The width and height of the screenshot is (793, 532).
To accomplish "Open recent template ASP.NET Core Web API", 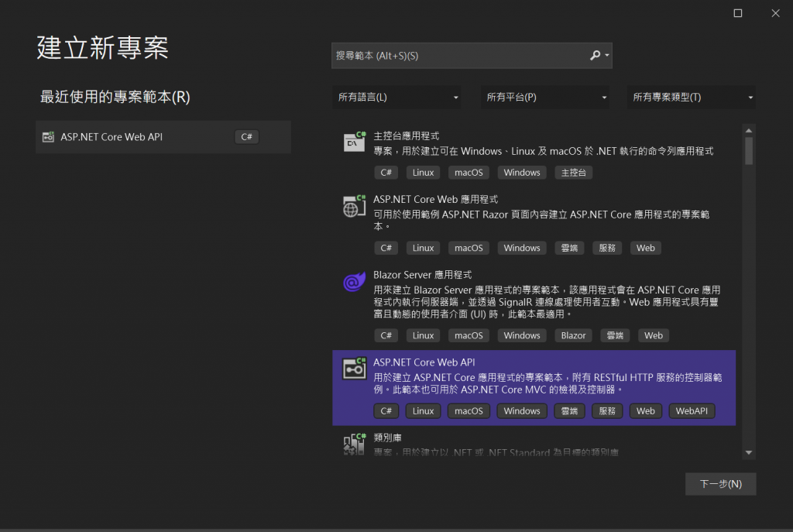I will (x=163, y=137).
